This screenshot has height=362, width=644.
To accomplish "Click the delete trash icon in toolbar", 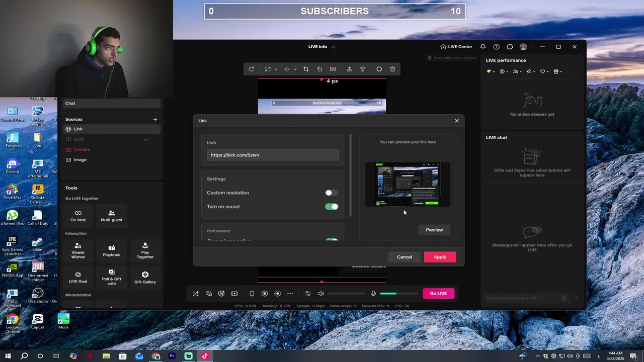I will point(392,69).
